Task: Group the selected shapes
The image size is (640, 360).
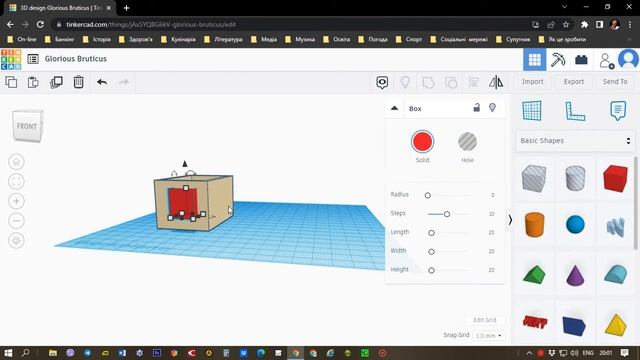Action: [428, 83]
